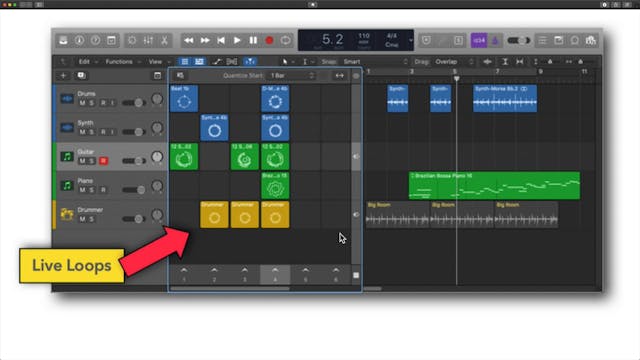Adjust master volume slider in control bar

click(519, 40)
